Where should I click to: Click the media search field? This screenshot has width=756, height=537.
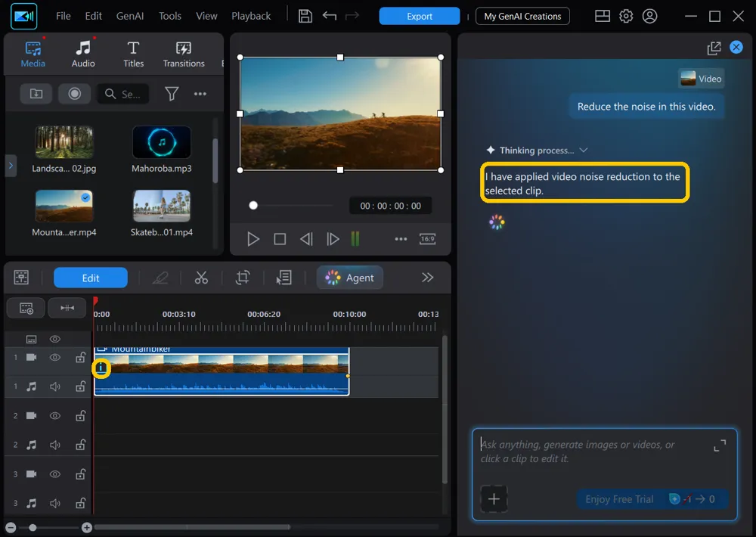[x=123, y=94]
